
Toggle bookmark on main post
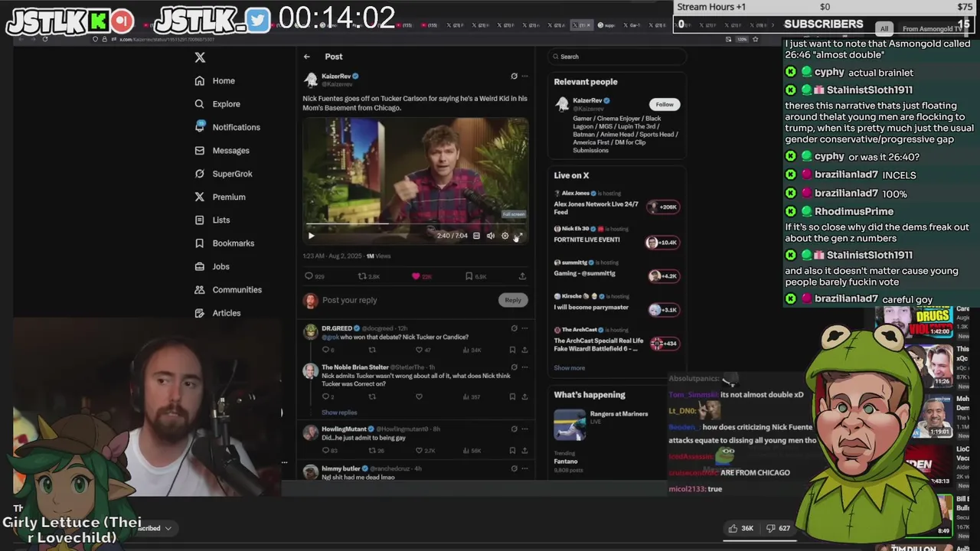(x=469, y=276)
